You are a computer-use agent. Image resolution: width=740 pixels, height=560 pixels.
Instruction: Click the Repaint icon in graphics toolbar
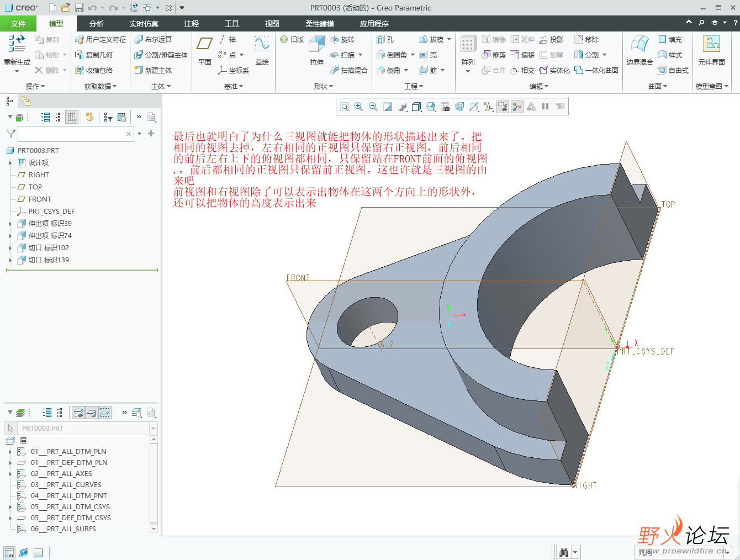[x=388, y=107]
